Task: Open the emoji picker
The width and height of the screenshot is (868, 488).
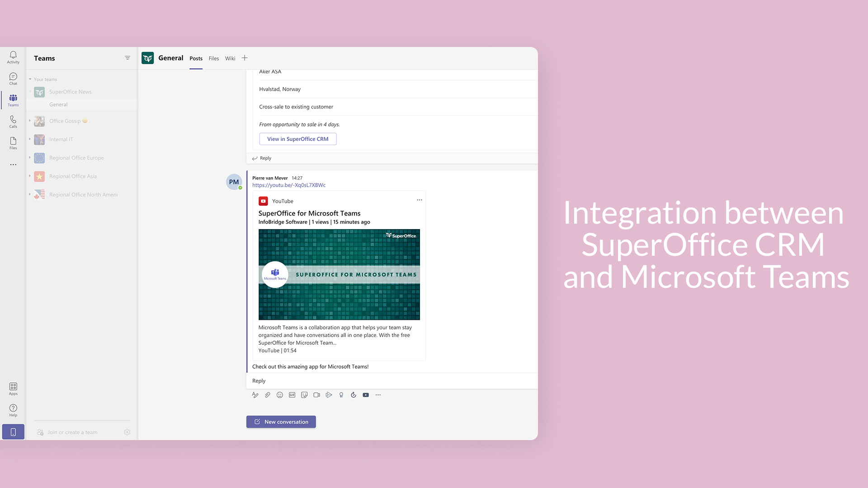Action: pyautogui.click(x=280, y=395)
